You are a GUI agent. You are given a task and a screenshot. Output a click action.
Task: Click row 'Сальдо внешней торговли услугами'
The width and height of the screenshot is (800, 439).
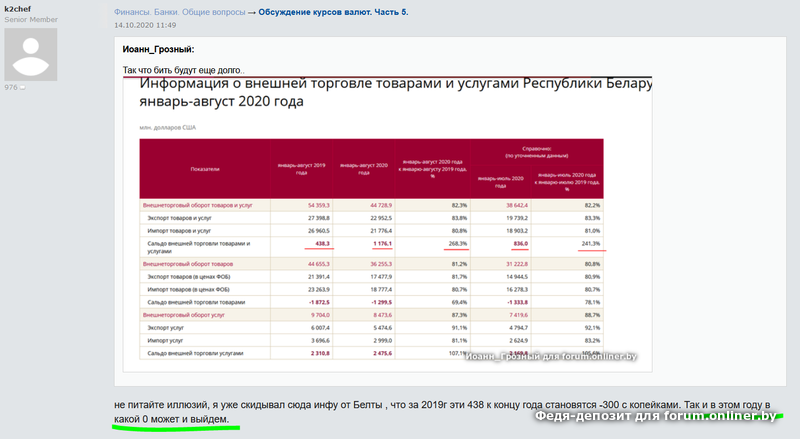371,353
